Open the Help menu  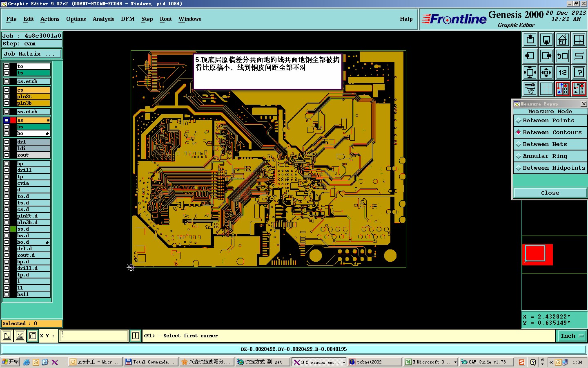point(406,19)
